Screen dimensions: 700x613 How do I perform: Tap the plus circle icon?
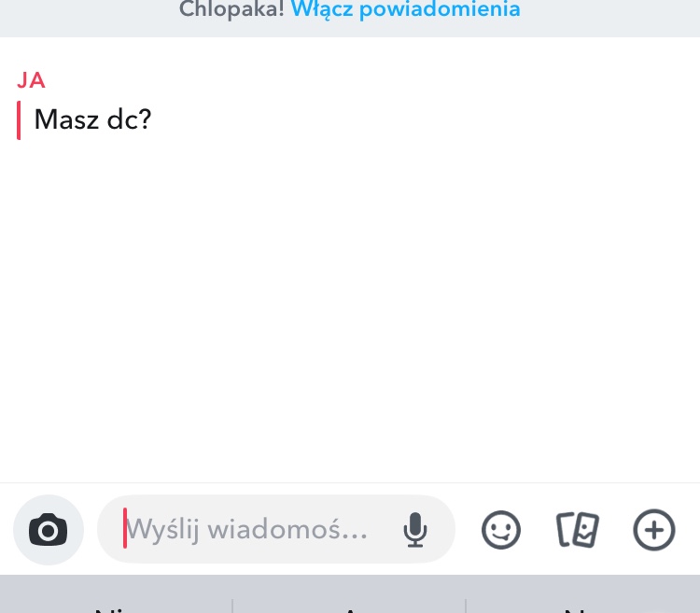[653, 530]
